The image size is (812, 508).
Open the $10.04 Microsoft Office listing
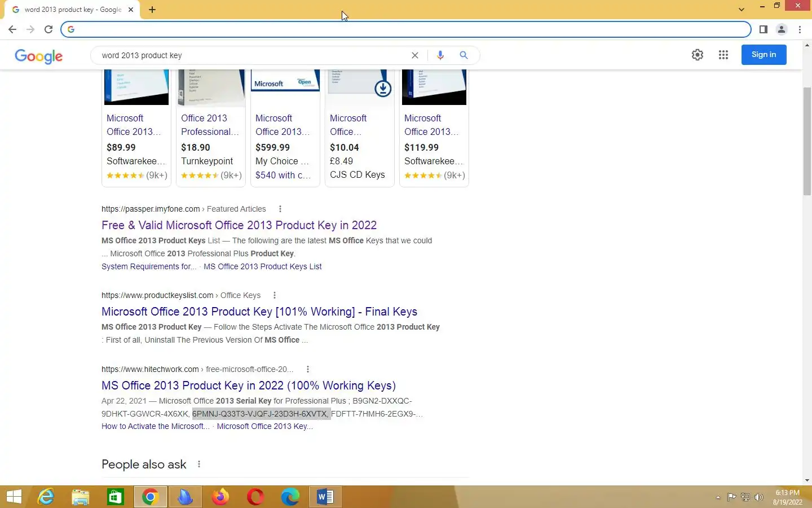[348, 125]
